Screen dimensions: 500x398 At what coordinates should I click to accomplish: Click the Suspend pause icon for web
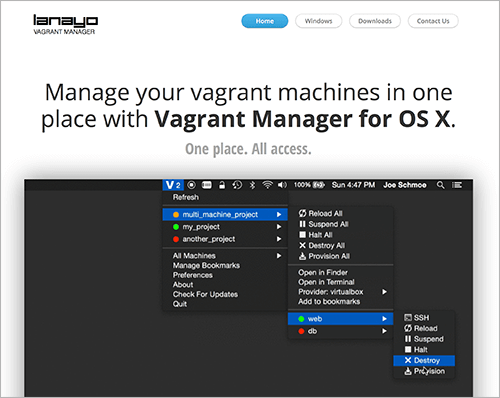(x=408, y=339)
